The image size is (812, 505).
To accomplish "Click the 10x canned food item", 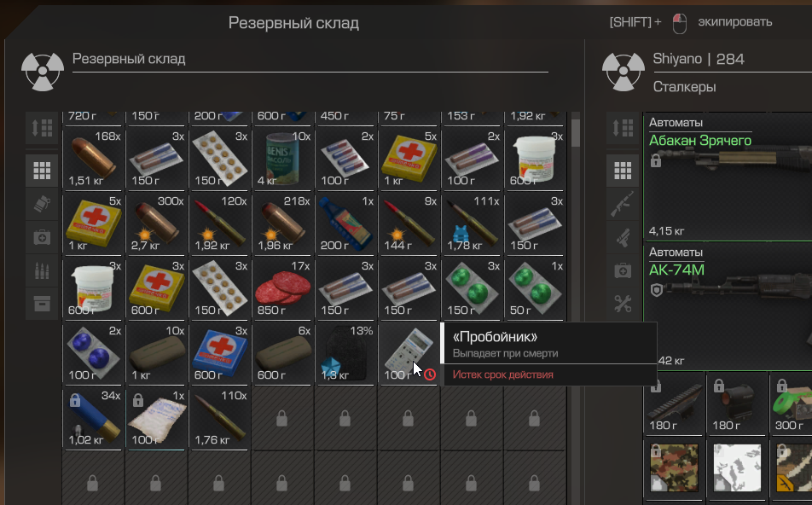I will click(x=283, y=159).
